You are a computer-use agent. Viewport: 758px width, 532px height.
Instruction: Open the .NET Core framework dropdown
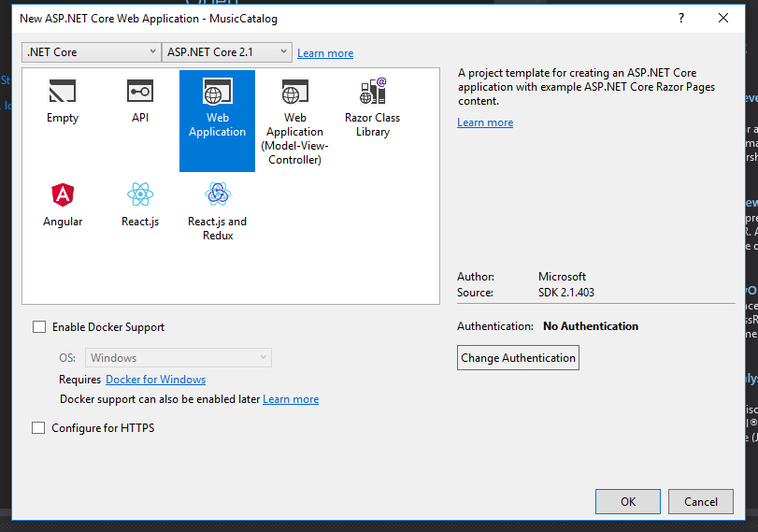[x=92, y=52]
